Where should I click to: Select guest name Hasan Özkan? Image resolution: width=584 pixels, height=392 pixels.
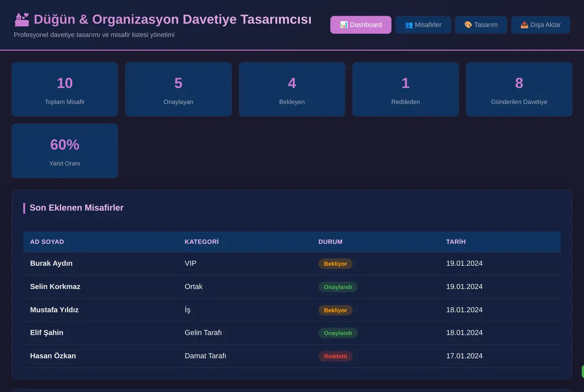tap(53, 356)
